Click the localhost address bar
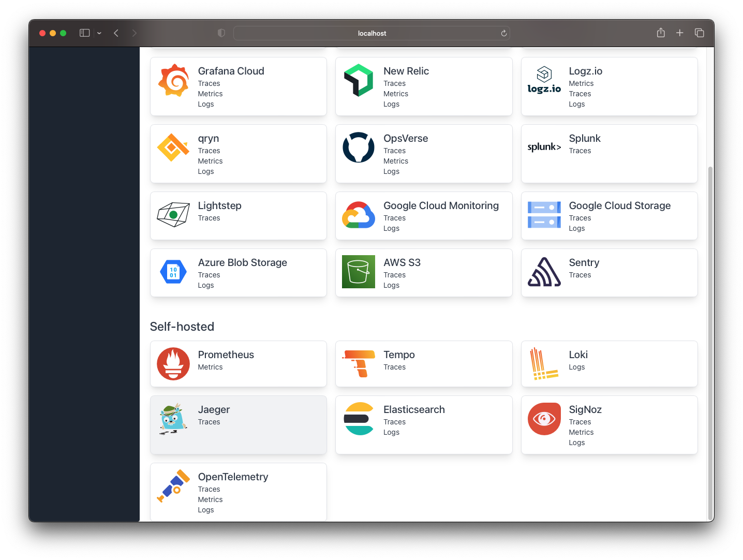The image size is (743, 560). (371, 33)
